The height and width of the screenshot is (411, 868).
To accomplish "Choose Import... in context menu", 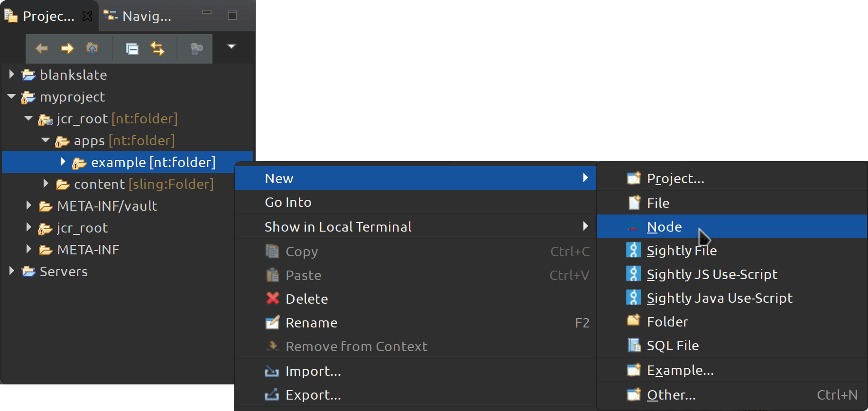I will tap(416, 371).
